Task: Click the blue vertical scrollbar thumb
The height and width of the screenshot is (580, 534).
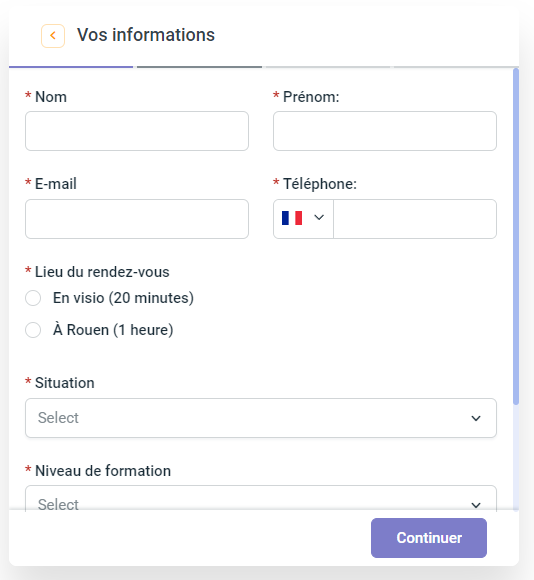Action: click(516, 237)
